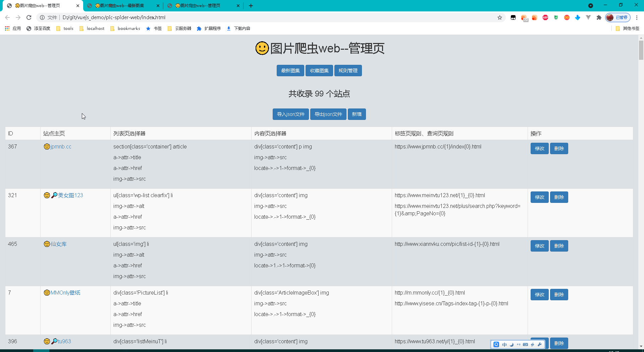The image size is (644, 352).
Task: Open the 其他书签 folder
Action: point(628,29)
